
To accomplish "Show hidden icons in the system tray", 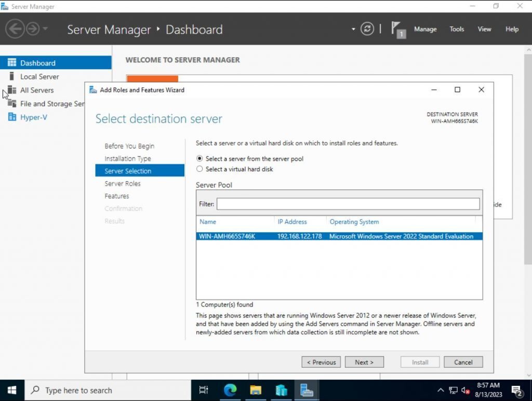I will (440, 390).
